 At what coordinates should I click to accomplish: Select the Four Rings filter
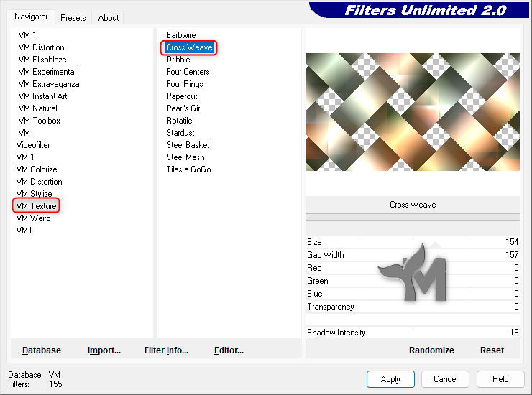click(184, 84)
